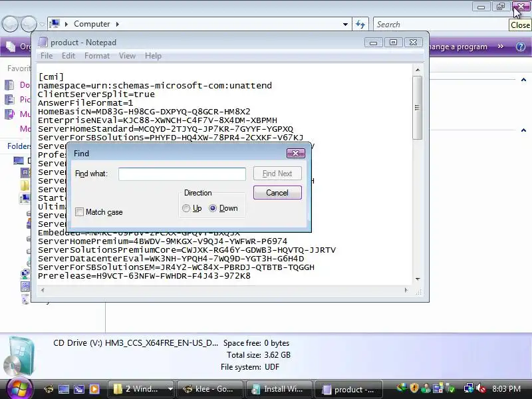Image resolution: width=532 pixels, height=399 pixels.
Task: Click the Prerelease key line in Notepad
Action: (x=144, y=276)
